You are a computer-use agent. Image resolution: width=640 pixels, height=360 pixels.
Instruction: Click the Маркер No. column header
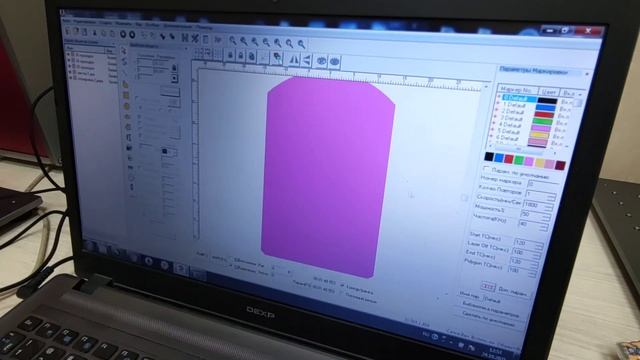pos(516,89)
